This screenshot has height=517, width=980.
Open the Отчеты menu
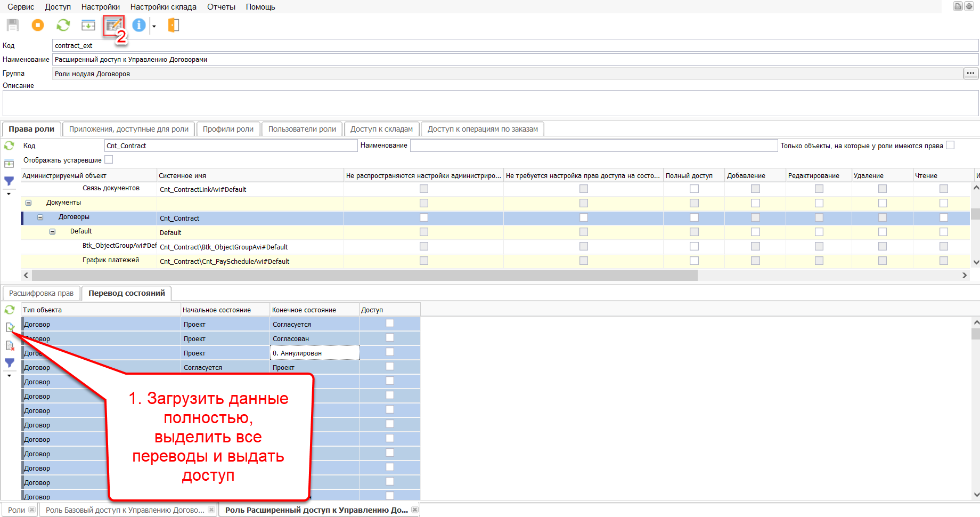(221, 7)
